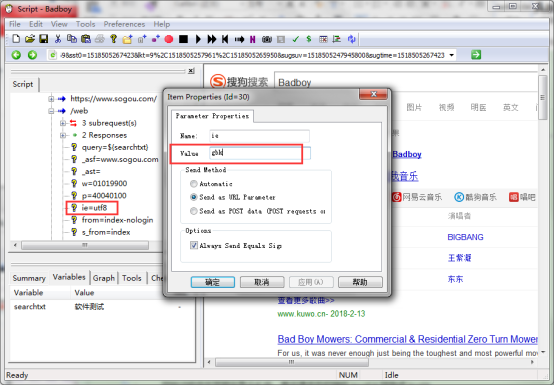The image size is (554, 386).
Task: Rewind the script to the start
Action: [225, 39]
